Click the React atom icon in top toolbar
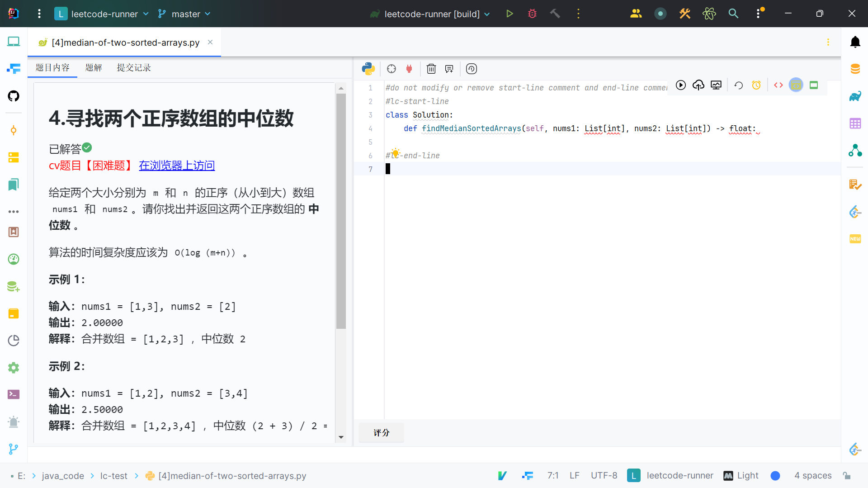The height and width of the screenshot is (488, 868). point(709,14)
